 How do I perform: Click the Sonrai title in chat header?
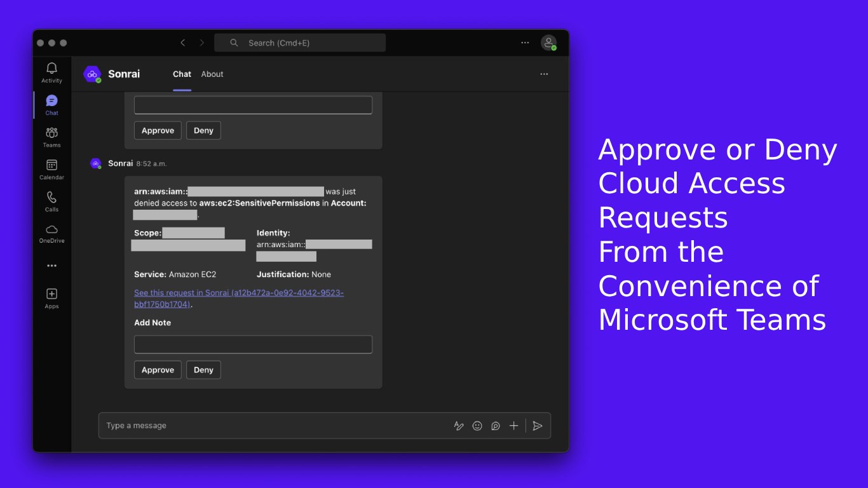coord(124,74)
